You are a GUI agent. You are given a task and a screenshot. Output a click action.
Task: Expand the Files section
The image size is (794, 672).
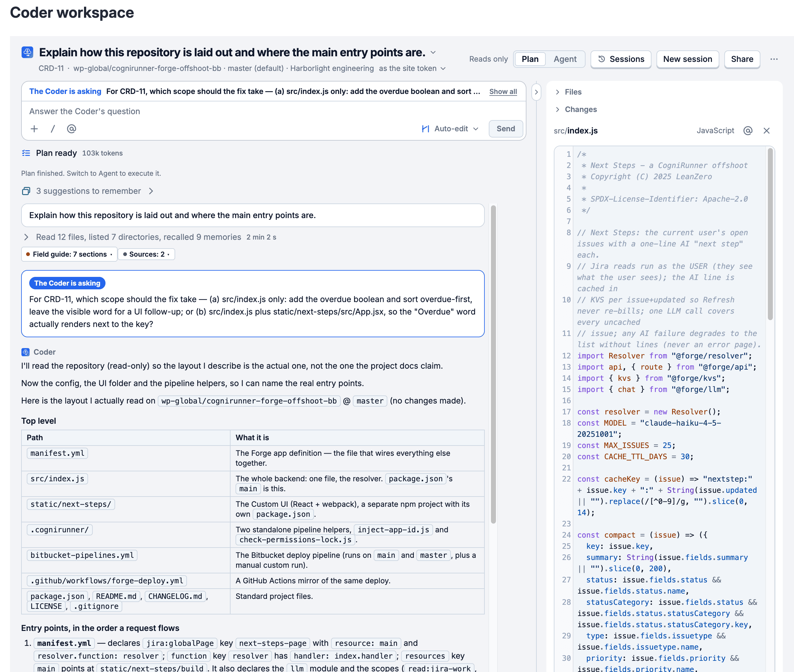pyautogui.click(x=568, y=92)
